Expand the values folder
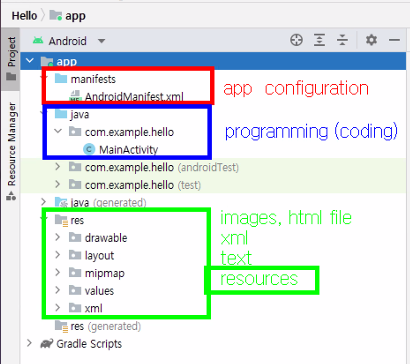This screenshot has height=364, width=410. [x=58, y=290]
